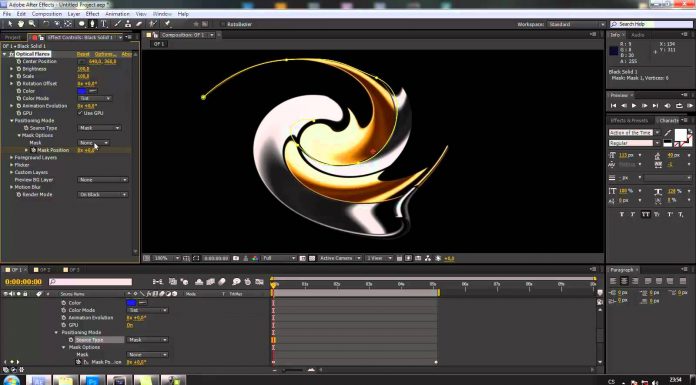696x385 pixels.
Task: Go to first frame in Preview panel
Action: click(613, 106)
